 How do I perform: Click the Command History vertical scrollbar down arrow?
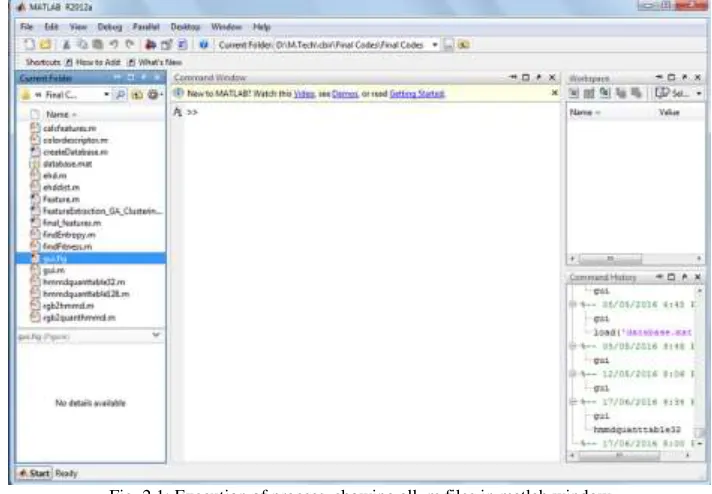coord(700,443)
